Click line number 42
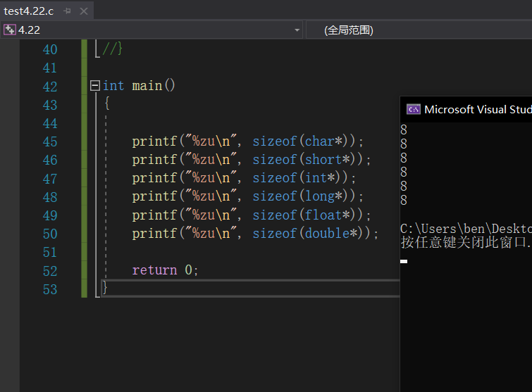This screenshot has height=392, width=532. (50, 87)
